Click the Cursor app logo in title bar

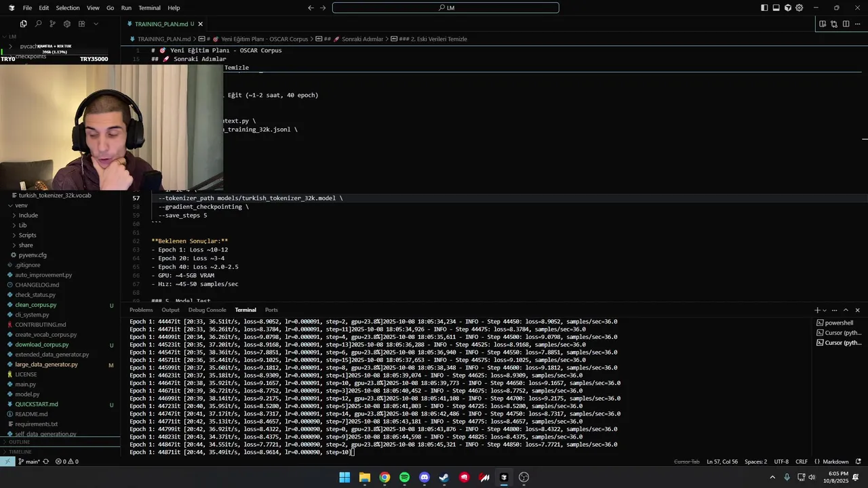pos(12,8)
